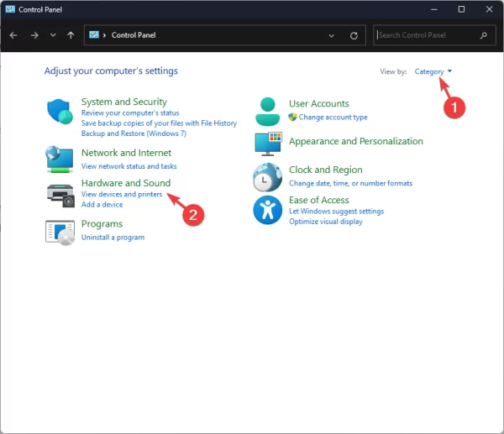Screen dimensions: 504x434
Task: Open Save backup copies with File History
Action: 159,123
